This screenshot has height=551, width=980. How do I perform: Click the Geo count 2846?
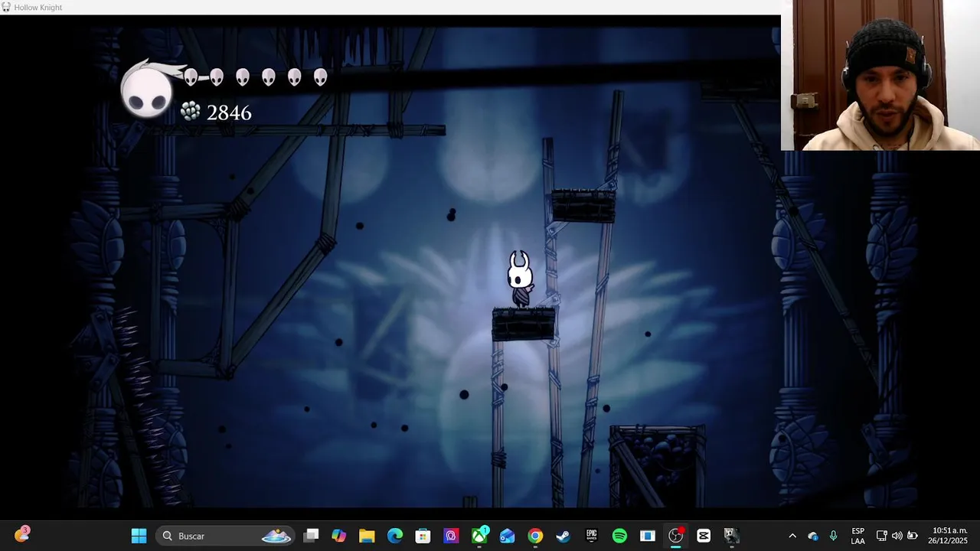pyautogui.click(x=229, y=112)
